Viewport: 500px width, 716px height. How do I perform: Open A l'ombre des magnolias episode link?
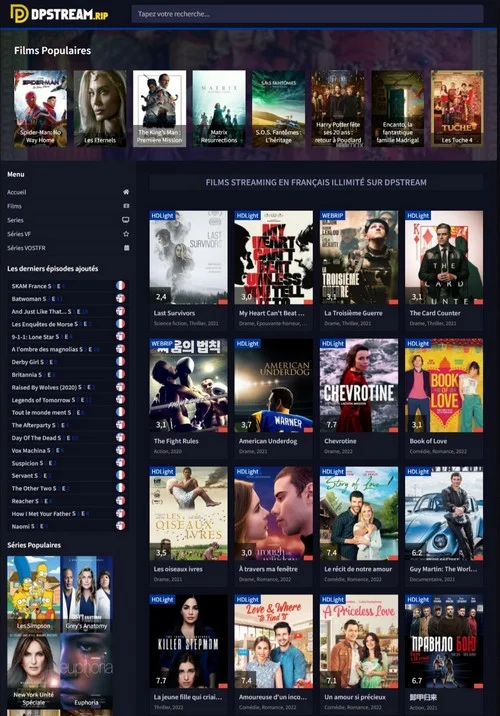[x=55, y=349]
